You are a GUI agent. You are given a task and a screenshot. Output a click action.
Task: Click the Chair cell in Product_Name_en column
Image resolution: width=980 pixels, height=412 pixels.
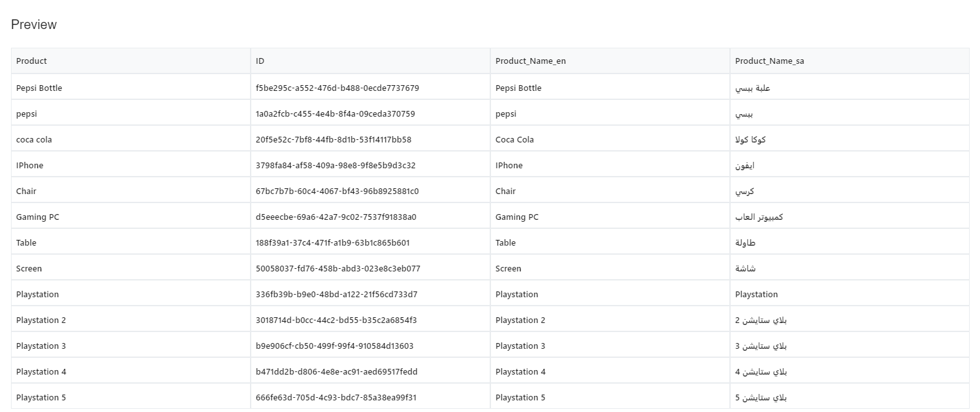505,191
